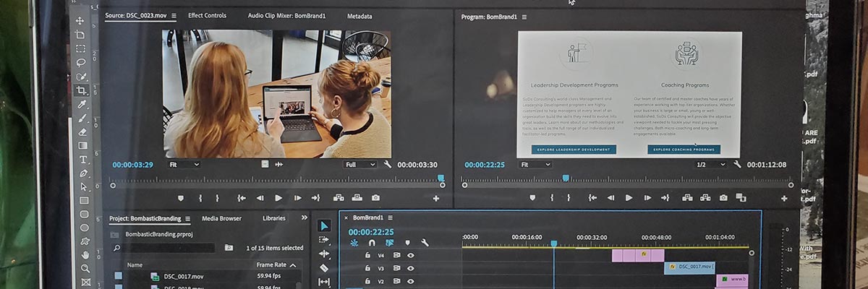Toggle lock on track V3

click(367, 268)
